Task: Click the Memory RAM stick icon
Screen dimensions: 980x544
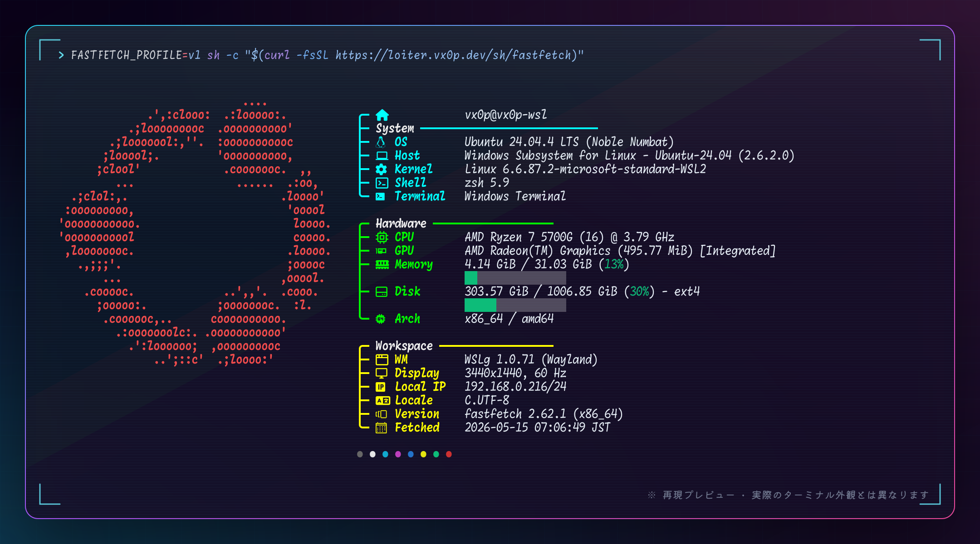Action: coord(382,264)
